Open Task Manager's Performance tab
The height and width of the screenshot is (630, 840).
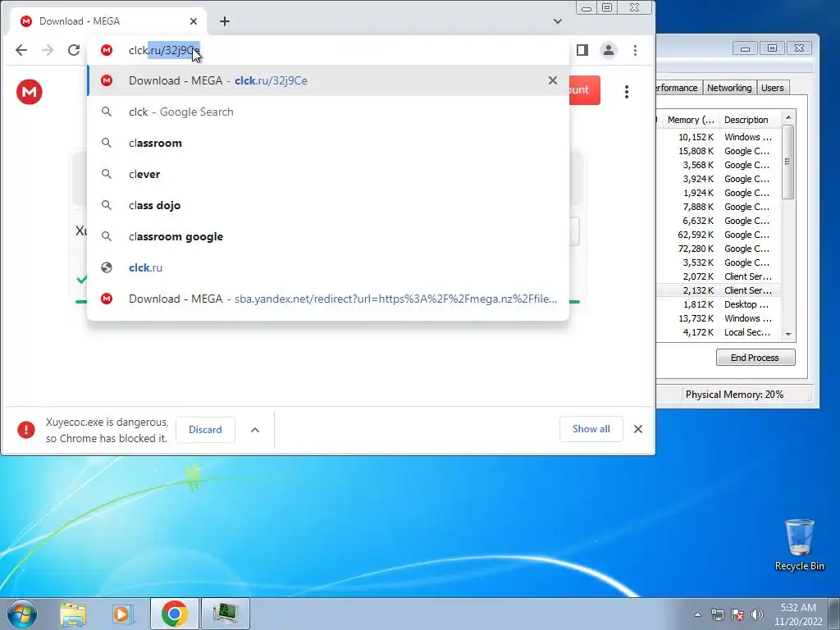pyautogui.click(x=678, y=88)
